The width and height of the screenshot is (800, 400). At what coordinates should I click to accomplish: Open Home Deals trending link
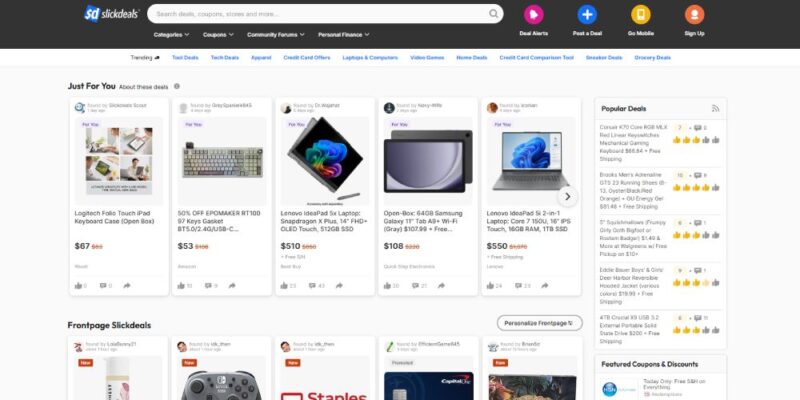(x=472, y=58)
